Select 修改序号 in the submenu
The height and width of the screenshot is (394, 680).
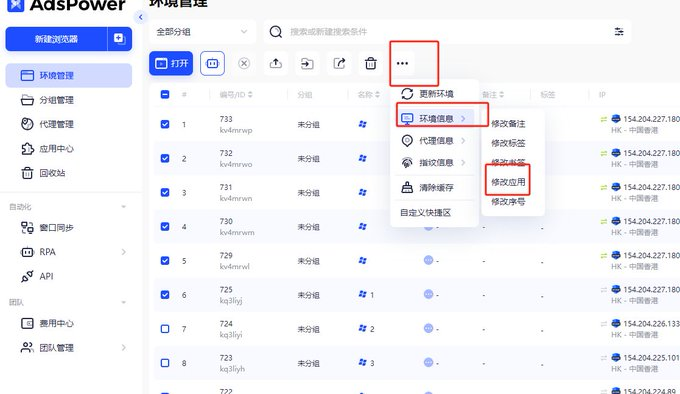(x=508, y=202)
